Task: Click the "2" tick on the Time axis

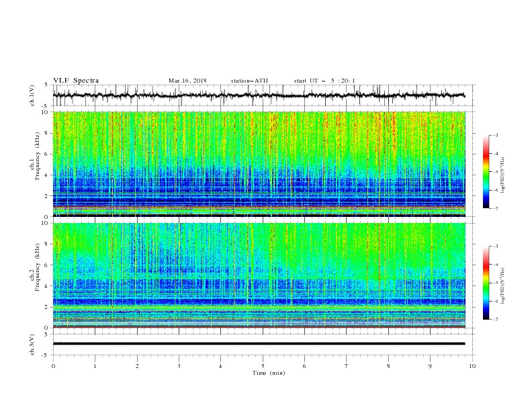Action: click(x=137, y=366)
